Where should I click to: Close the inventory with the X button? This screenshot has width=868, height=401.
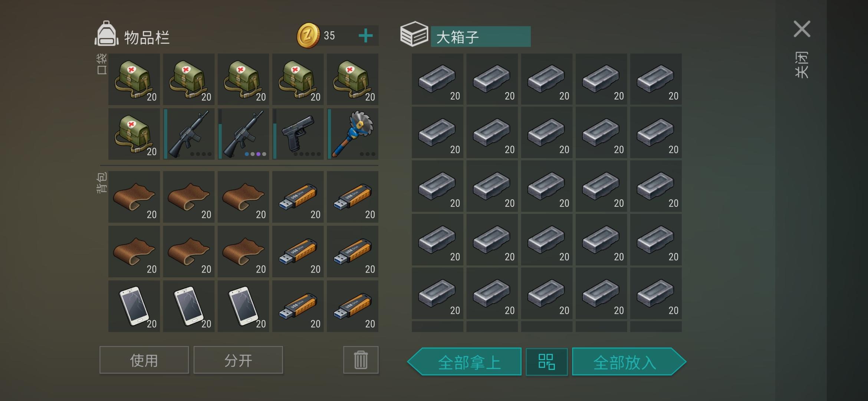pyautogui.click(x=802, y=29)
